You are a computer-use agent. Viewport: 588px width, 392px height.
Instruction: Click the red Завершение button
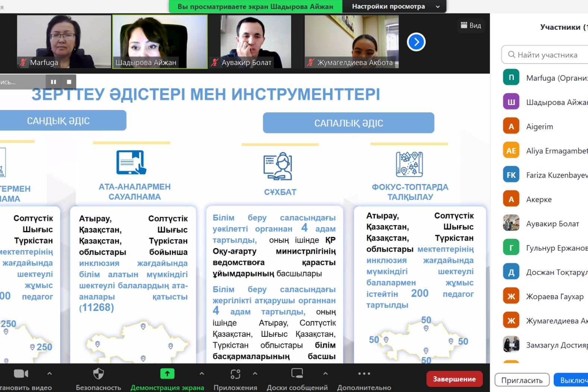tap(454, 379)
